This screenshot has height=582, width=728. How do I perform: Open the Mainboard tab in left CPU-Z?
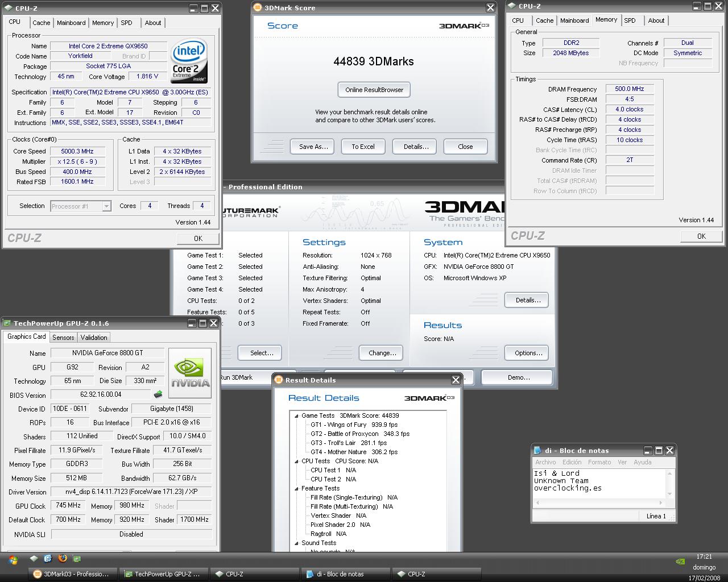(x=71, y=23)
